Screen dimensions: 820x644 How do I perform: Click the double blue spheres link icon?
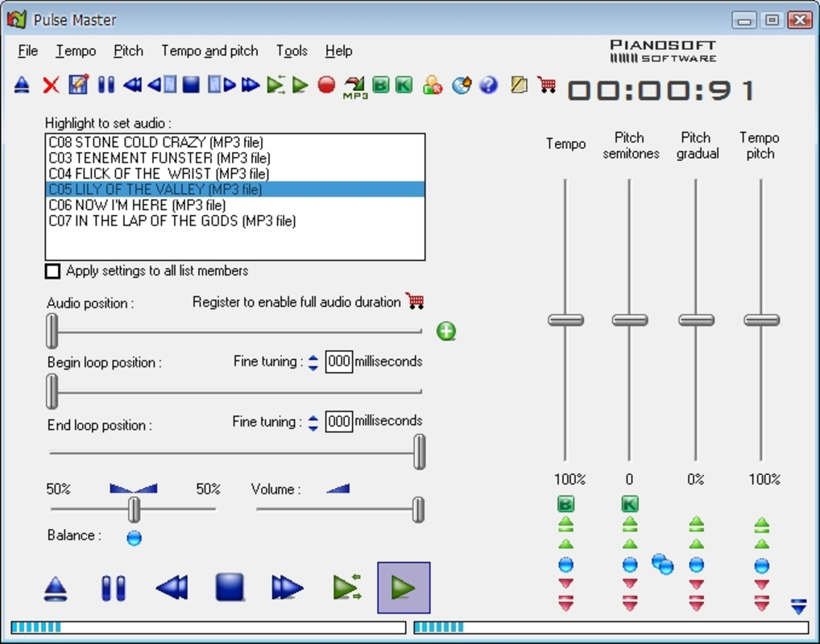click(x=663, y=564)
